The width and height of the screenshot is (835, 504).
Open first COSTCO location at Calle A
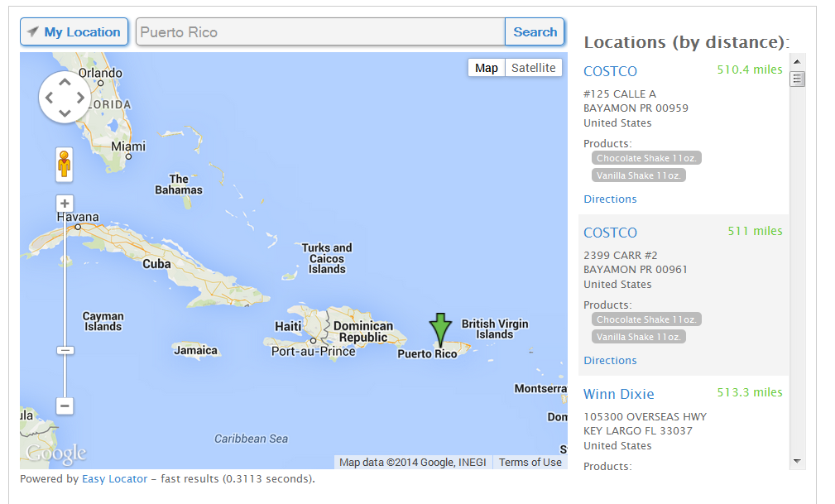click(610, 71)
